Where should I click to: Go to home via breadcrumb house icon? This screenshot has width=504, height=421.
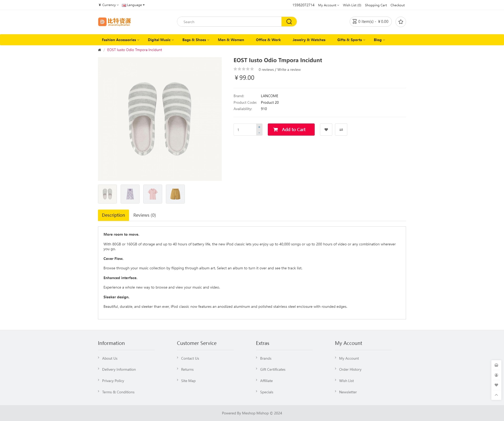point(100,50)
